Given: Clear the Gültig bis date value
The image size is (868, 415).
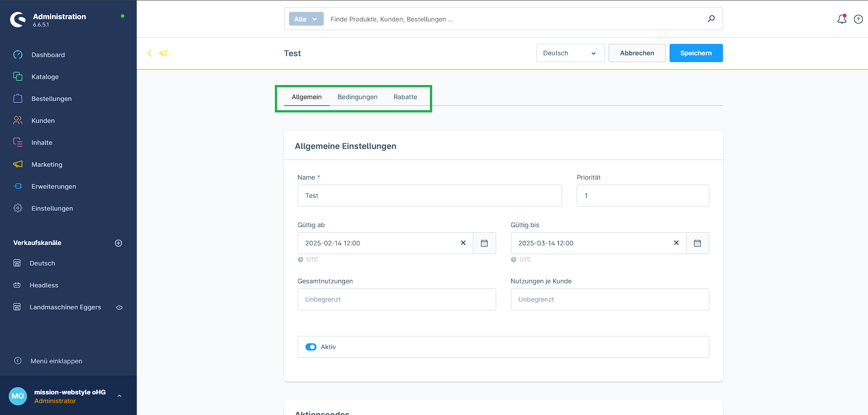Looking at the screenshot, I should (676, 243).
